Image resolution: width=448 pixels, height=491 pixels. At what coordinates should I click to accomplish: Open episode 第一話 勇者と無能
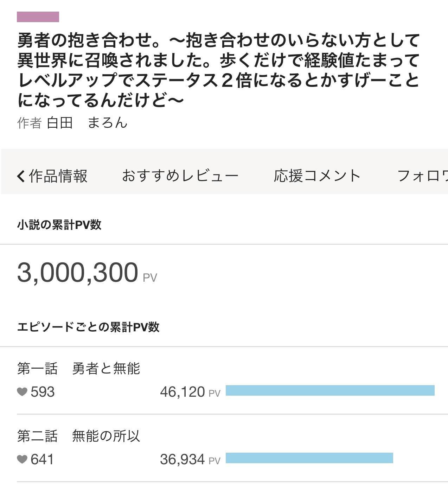[79, 369]
